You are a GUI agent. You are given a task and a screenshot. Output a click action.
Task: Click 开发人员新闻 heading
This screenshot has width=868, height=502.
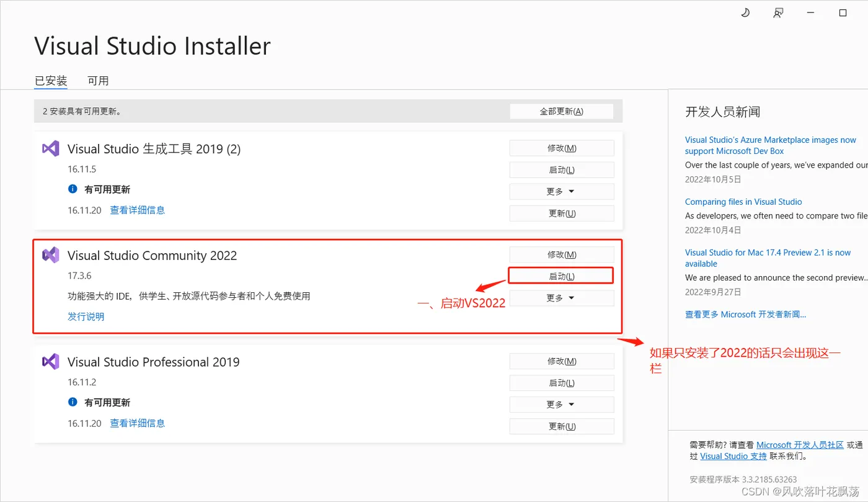(x=722, y=112)
